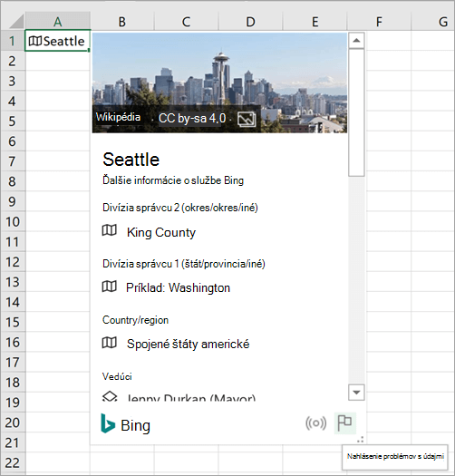Click the map data type icon in cell A1
Screen dimensions: 455x476
(x=35, y=41)
